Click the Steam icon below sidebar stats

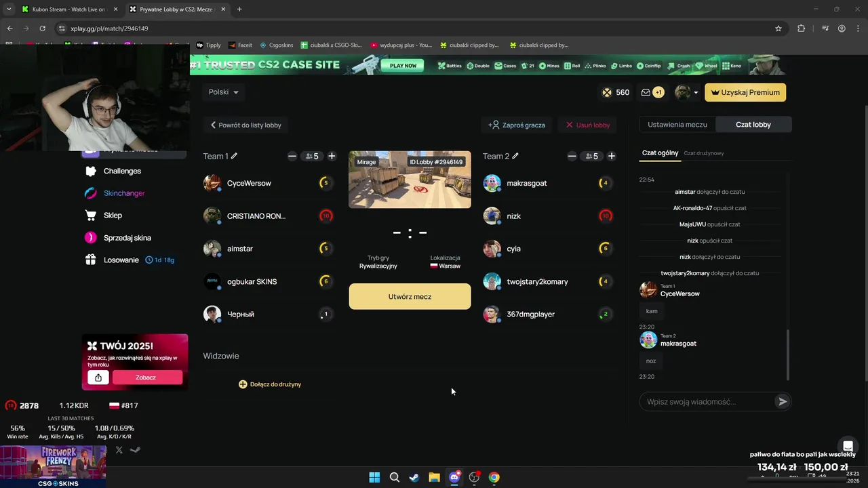(x=136, y=449)
